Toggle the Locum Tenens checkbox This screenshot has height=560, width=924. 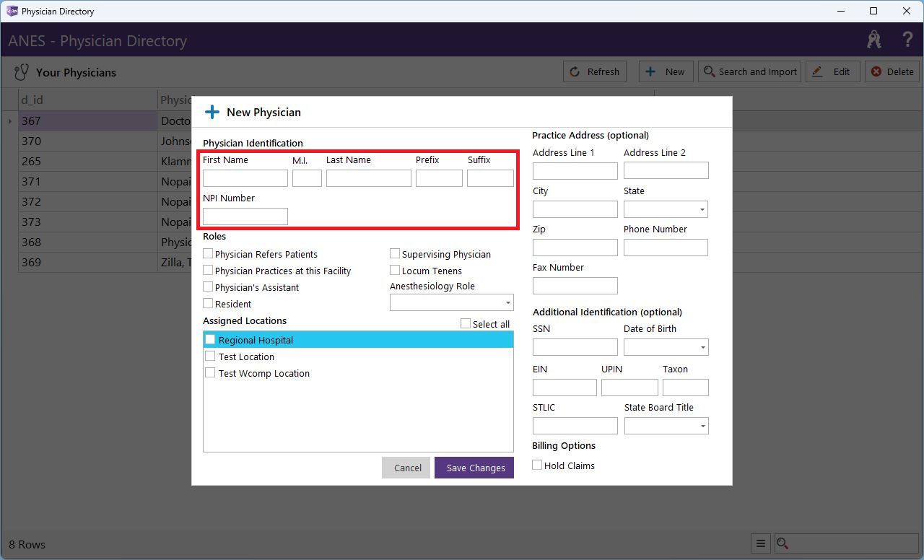pyautogui.click(x=395, y=270)
